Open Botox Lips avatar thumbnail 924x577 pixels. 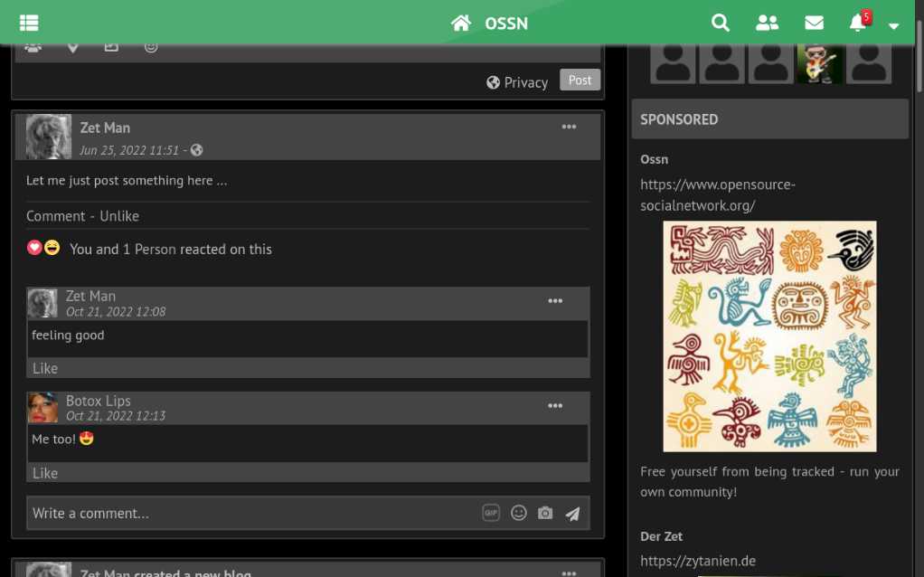coord(42,407)
